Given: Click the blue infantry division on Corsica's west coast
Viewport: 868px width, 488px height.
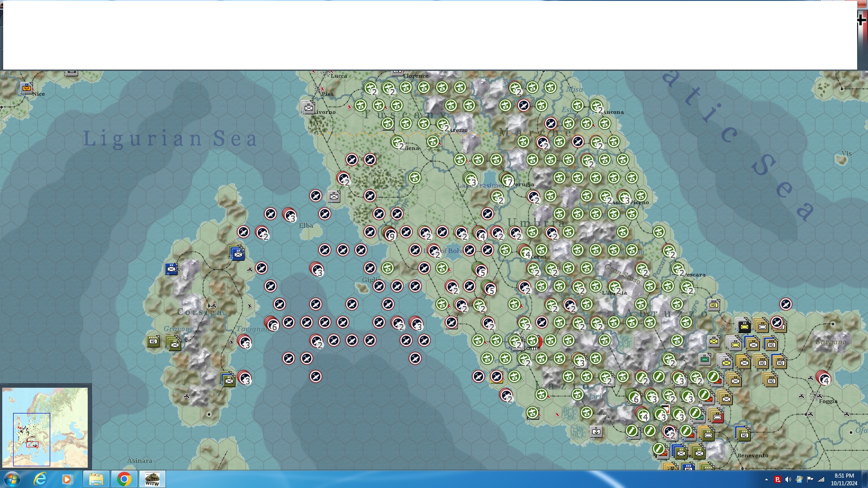Looking at the screenshot, I should [171, 269].
